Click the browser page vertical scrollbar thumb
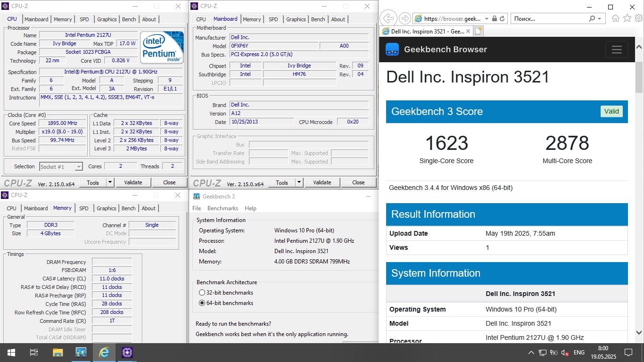The image size is (644, 362). [639, 77]
